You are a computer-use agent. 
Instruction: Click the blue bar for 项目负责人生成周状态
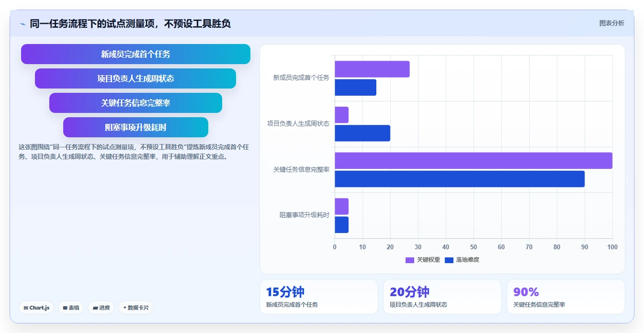click(362, 133)
